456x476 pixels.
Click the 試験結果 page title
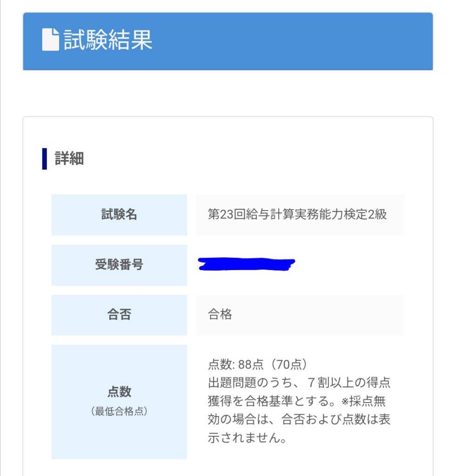108,40
